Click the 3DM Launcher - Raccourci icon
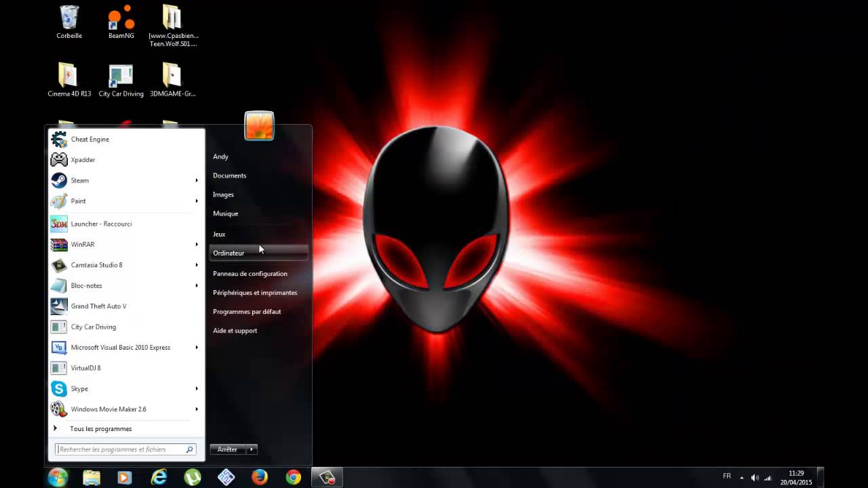Image resolution: width=868 pixels, height=488 pixels. coord(59,224)
